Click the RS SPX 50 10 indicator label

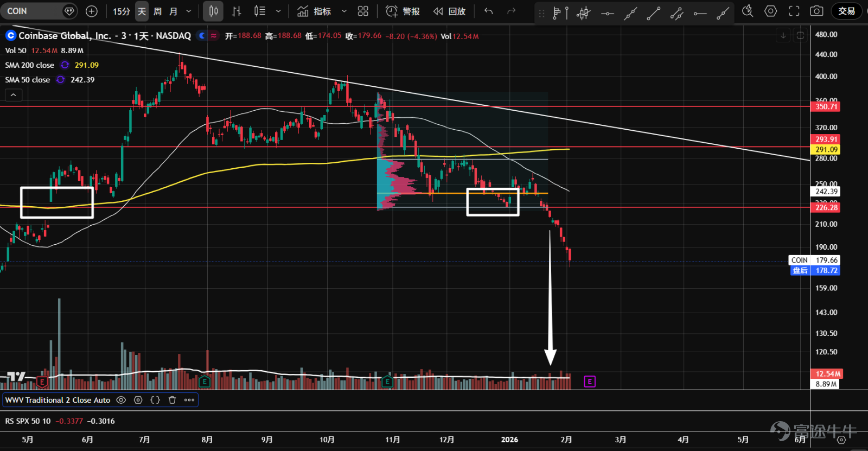point(28,421)
